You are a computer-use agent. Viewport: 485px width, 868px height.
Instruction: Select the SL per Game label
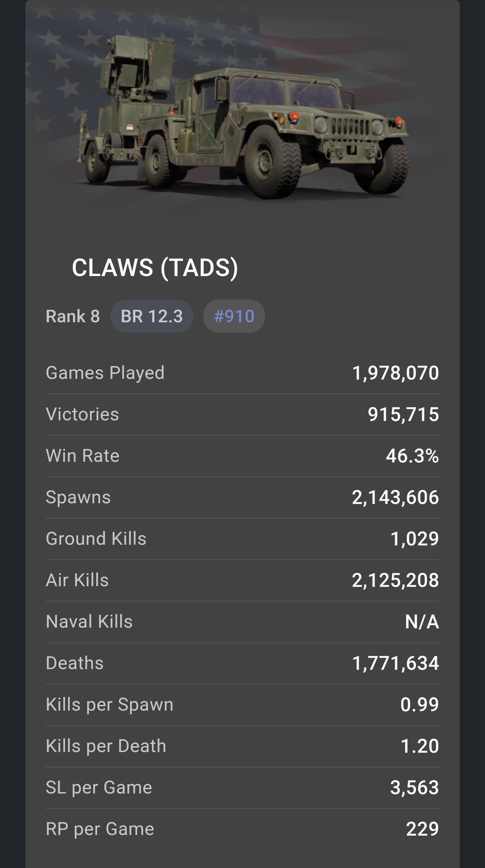[x=99, y=787]
